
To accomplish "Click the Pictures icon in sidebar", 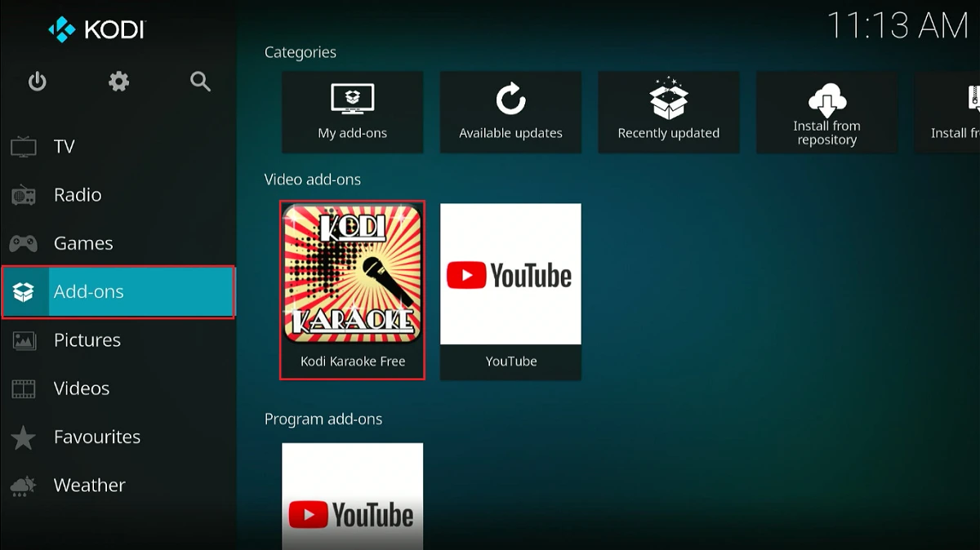I will click(x=24, y=340).
